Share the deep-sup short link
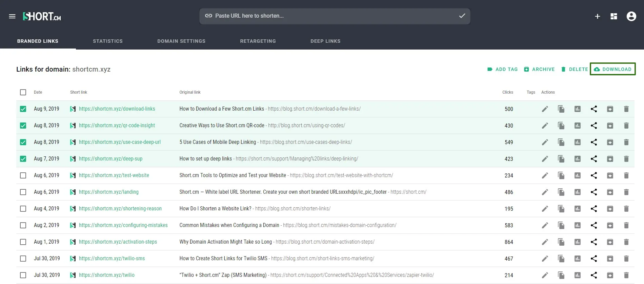The image size is (644, 284). (x=594, y=159)
